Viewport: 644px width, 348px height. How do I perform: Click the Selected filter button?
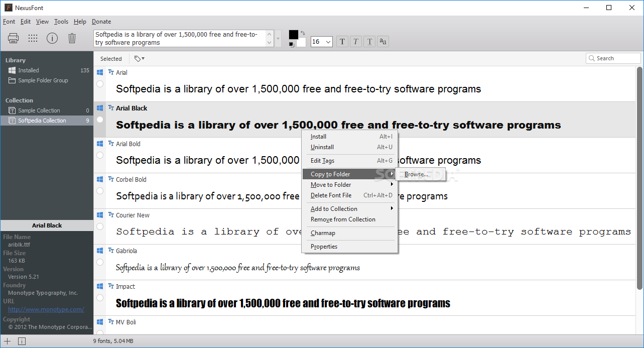click(x=111, y=59)
